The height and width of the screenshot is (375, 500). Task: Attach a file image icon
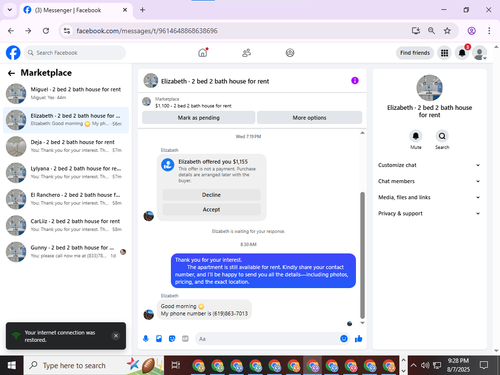pos(159,339)
